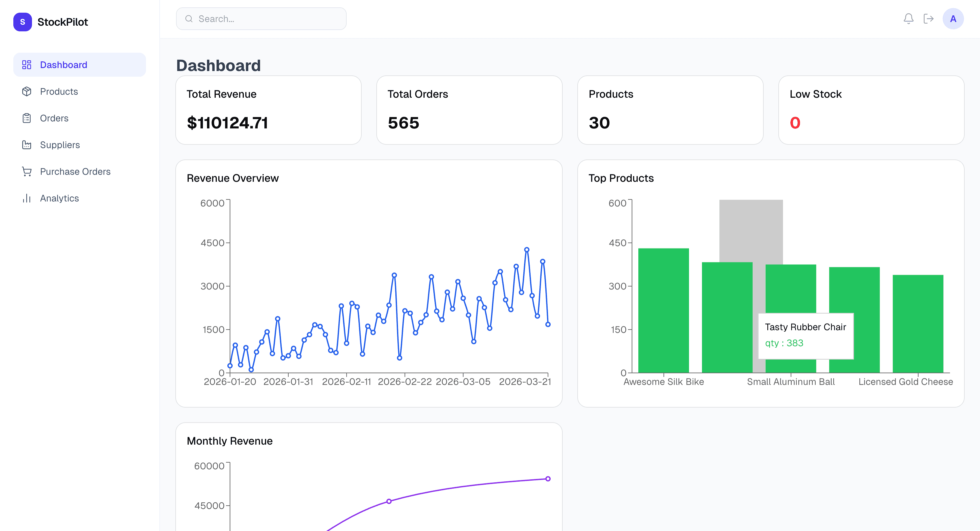Click the Total Revenue card
980x531 pixels.
pyautogui.click(x=268, y=110)
